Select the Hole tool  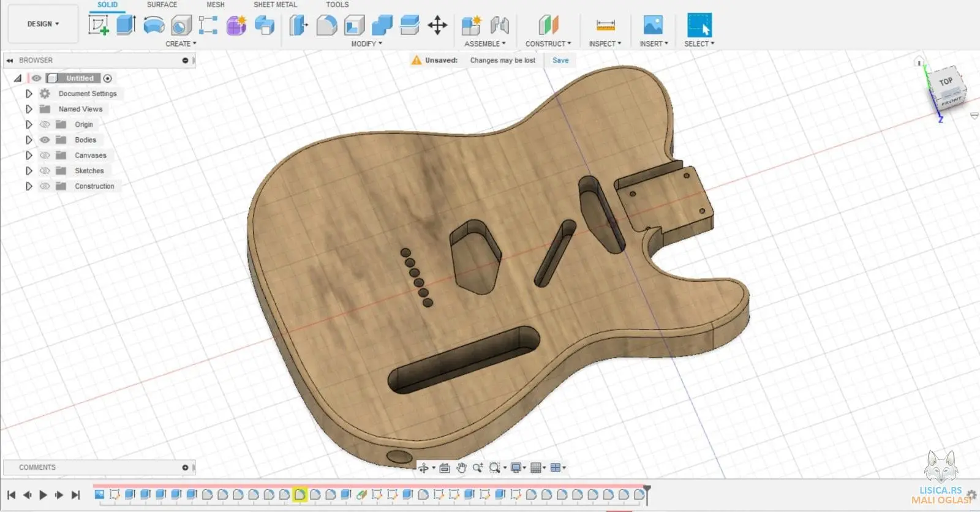tap(181, 25)
